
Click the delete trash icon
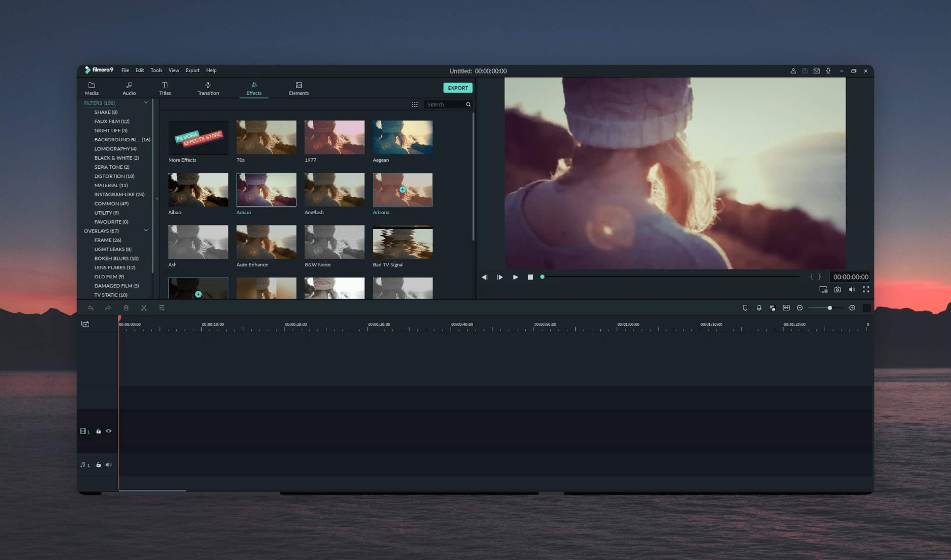coord(126,308)
